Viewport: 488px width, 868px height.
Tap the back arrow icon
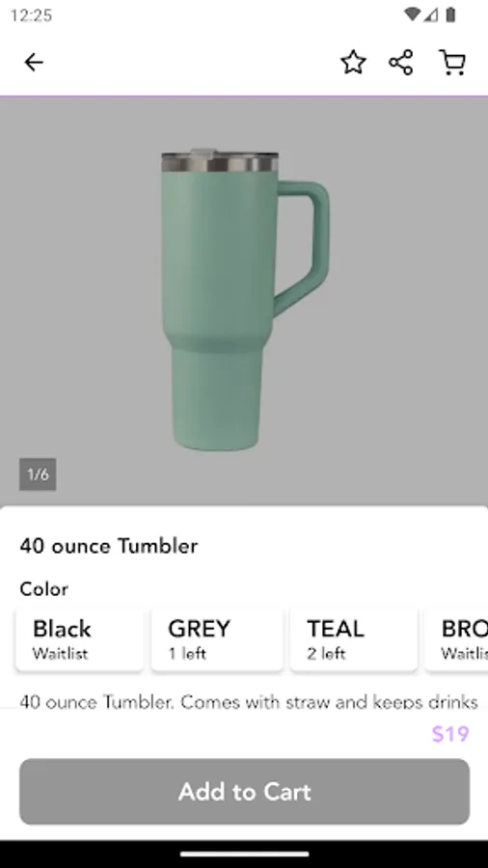pyautogui.click(x=33, y=62)
